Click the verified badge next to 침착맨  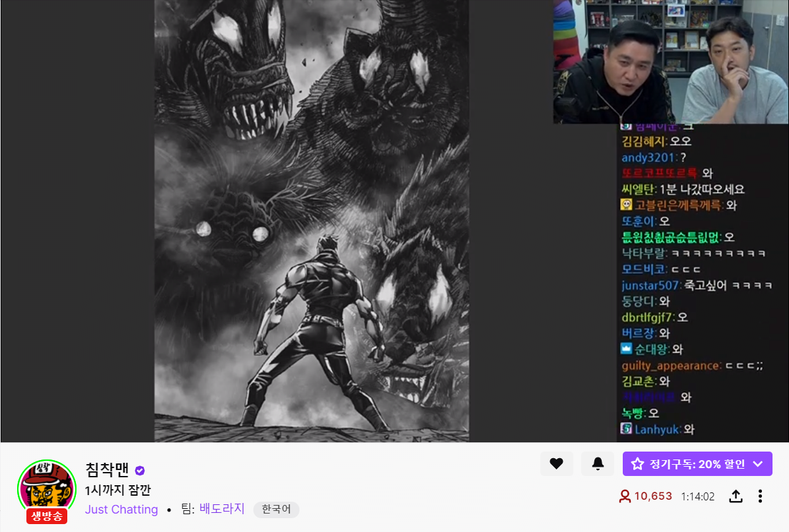(x=140, y=471)
